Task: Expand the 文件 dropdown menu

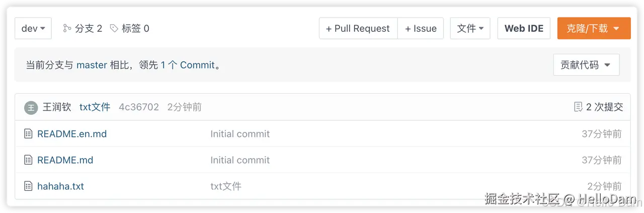Action: coord(470,28)
